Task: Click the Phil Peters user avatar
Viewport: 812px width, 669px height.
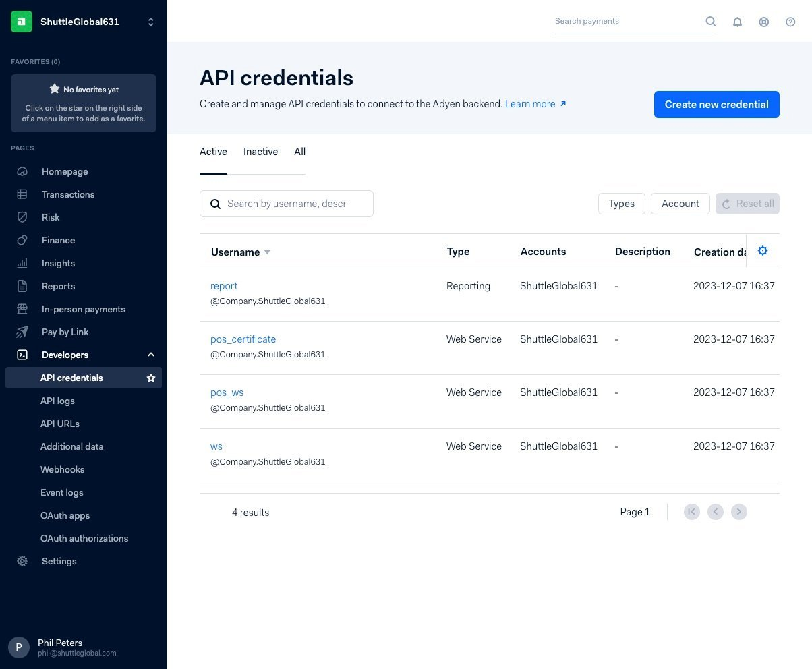Action: (x=19, y=647)
